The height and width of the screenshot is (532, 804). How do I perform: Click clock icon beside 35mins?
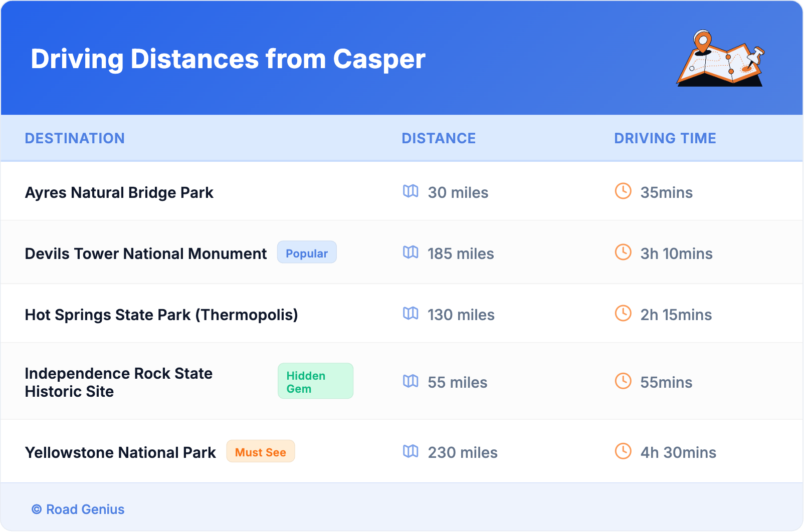click(623, 191)
